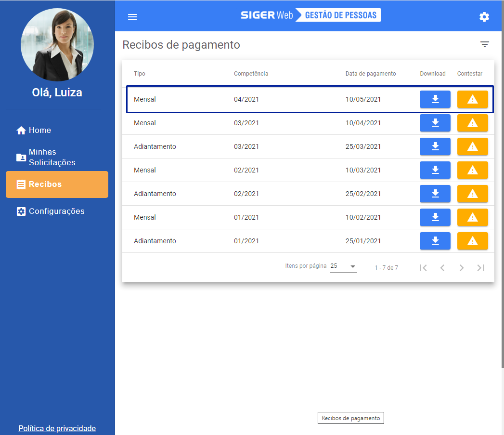Image resolution: width=504 pixels, height=435 pixels.
Task: Click the settings gear icon in header
Action: point(484,17)
